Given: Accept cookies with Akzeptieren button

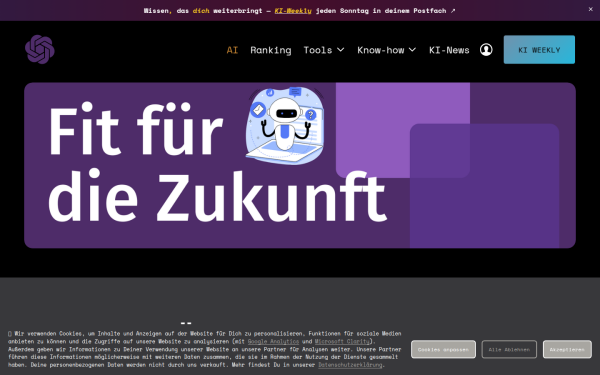Looking at the screenshot, I should coord(567,349).
